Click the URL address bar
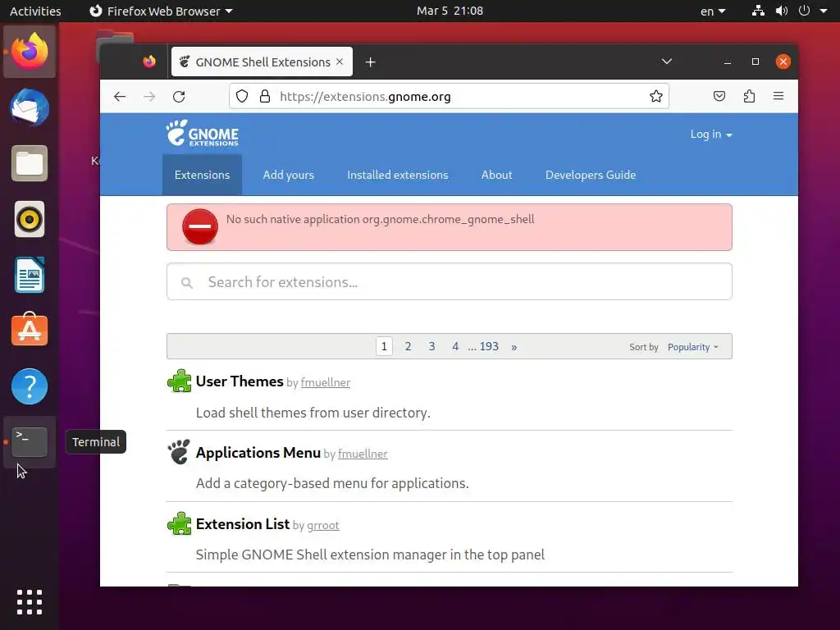The height and width of the screenshot is (630, 840). [x=449, y=97]
